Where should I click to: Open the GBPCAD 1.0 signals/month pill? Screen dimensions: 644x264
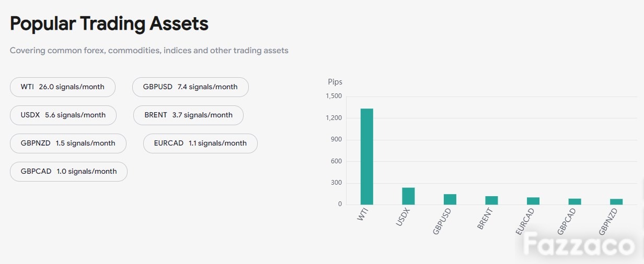coord(68,172)
